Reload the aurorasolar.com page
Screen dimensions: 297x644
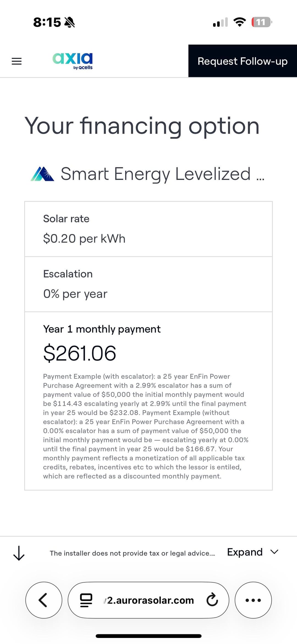pyautogui.click(x=212, y=600)
